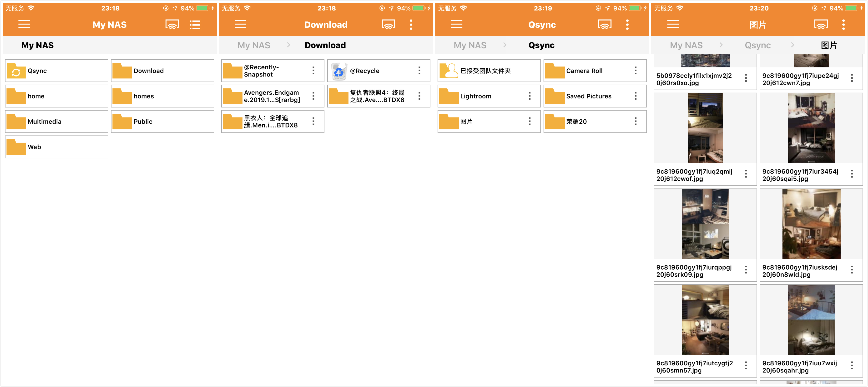Show options for Avengers.Endgame folder

pyautogui.click(x=313, y=96)
